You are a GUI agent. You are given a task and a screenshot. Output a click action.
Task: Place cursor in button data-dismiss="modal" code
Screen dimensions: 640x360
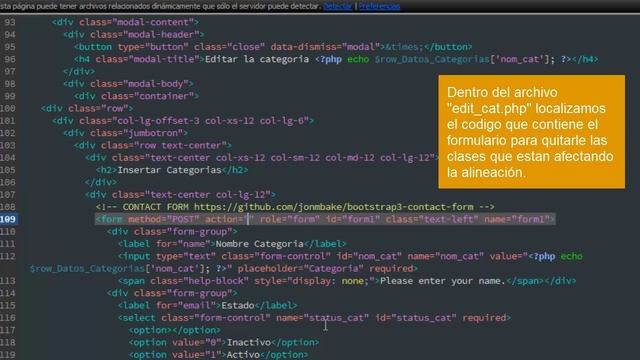coord(325,47)
